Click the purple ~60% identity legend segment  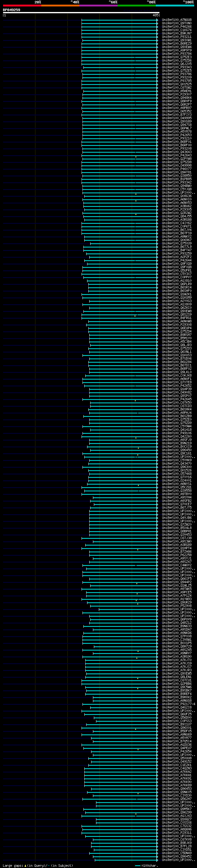point(98,6)
